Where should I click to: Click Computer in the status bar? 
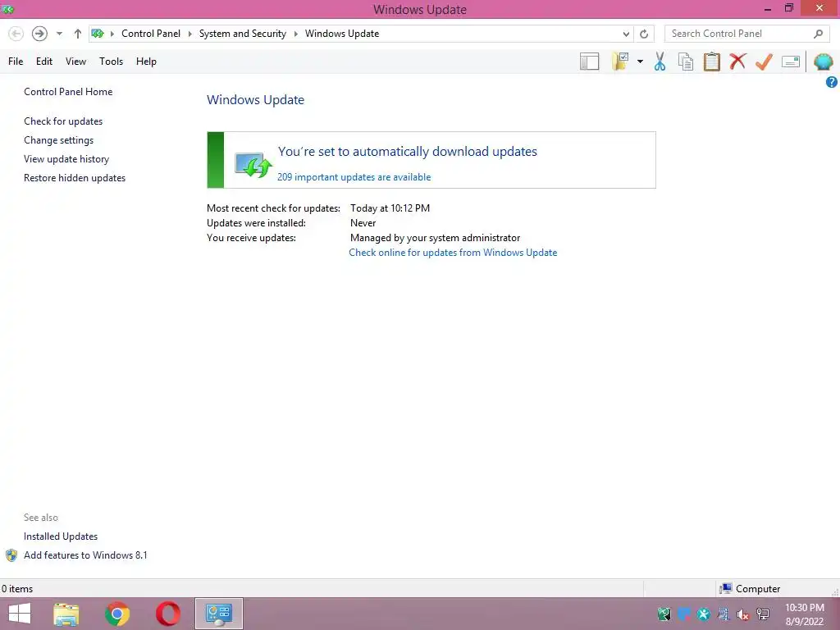tap(750, 589)
